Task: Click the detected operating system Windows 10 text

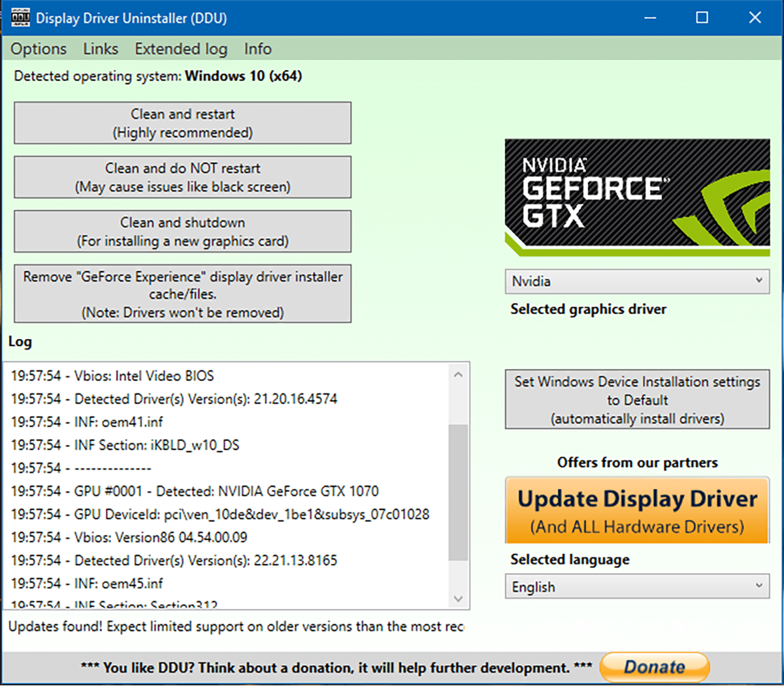Action: 158,76
